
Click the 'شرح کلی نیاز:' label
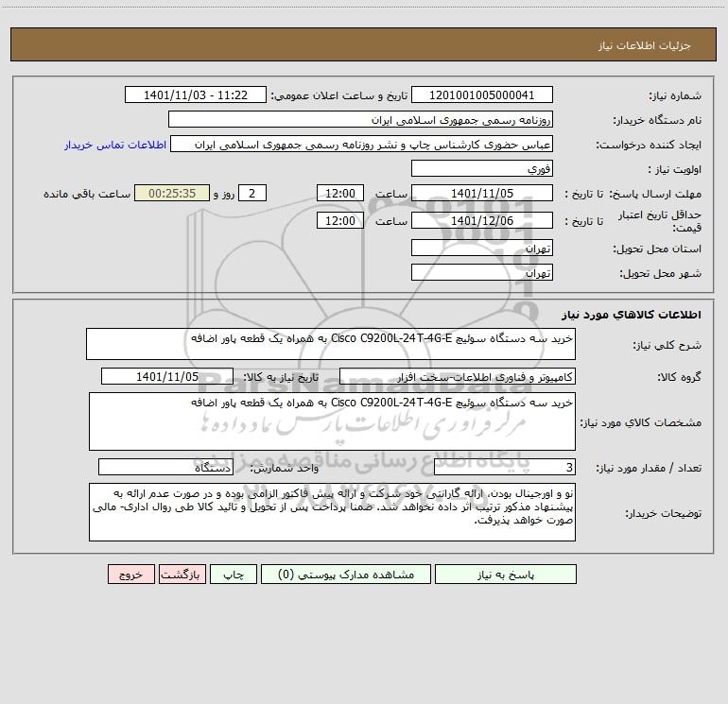[667, 345]
